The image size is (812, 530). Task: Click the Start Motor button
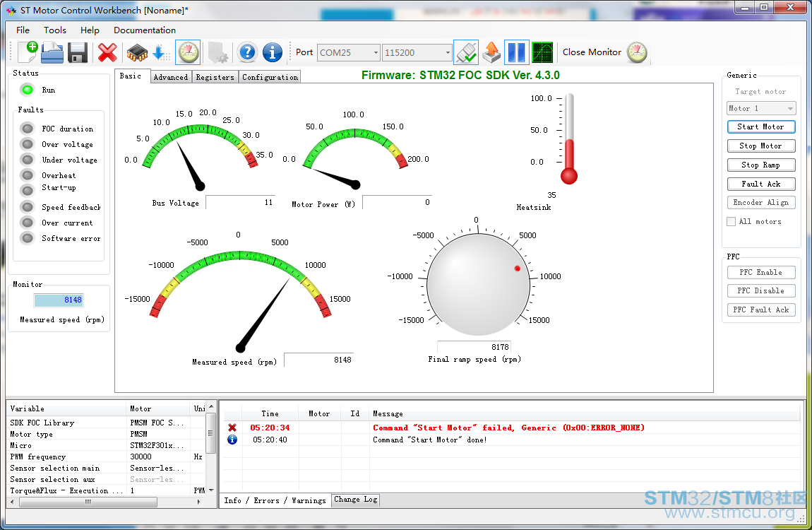[x=760, y=127]
